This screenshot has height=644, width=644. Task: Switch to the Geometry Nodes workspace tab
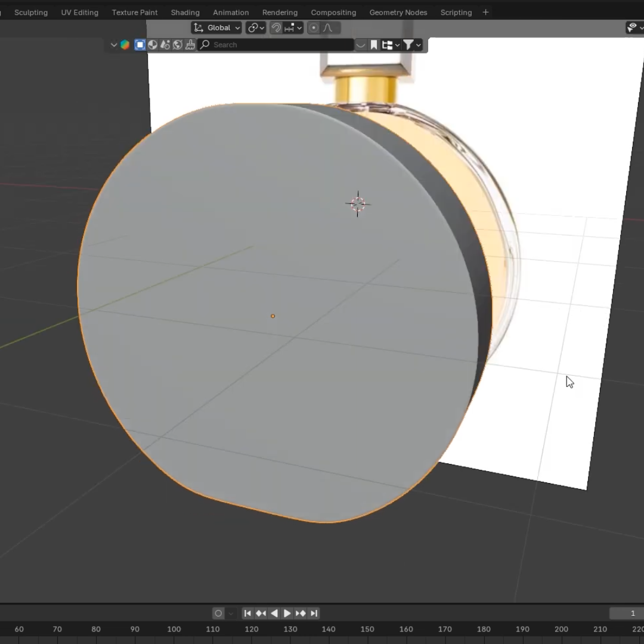coord(398,13)
